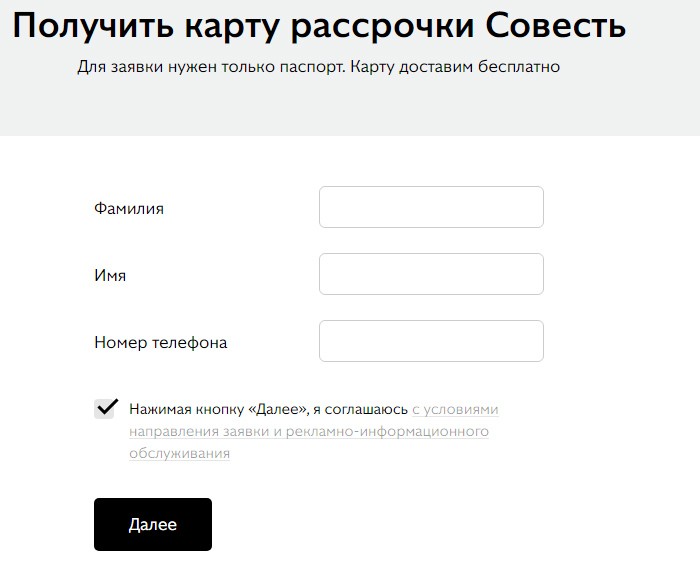Click the «обслуживания» link text
700x580 pixels.
click(179, 453)
